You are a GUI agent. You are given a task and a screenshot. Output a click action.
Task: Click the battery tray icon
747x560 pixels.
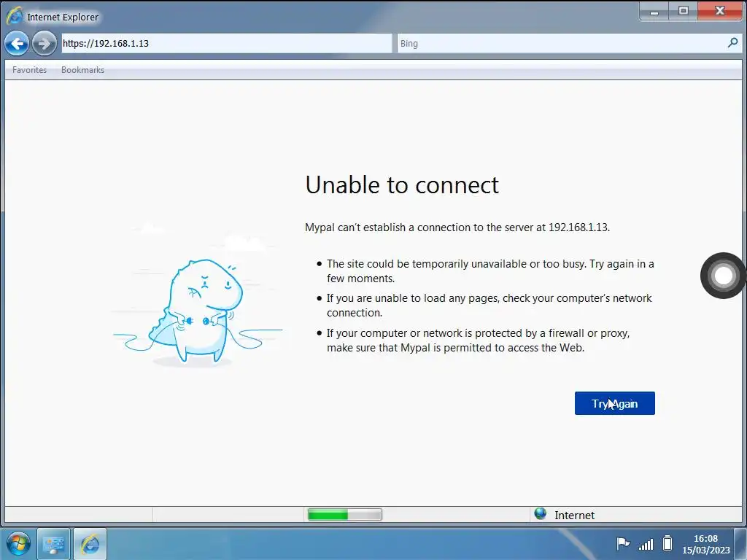667,542
